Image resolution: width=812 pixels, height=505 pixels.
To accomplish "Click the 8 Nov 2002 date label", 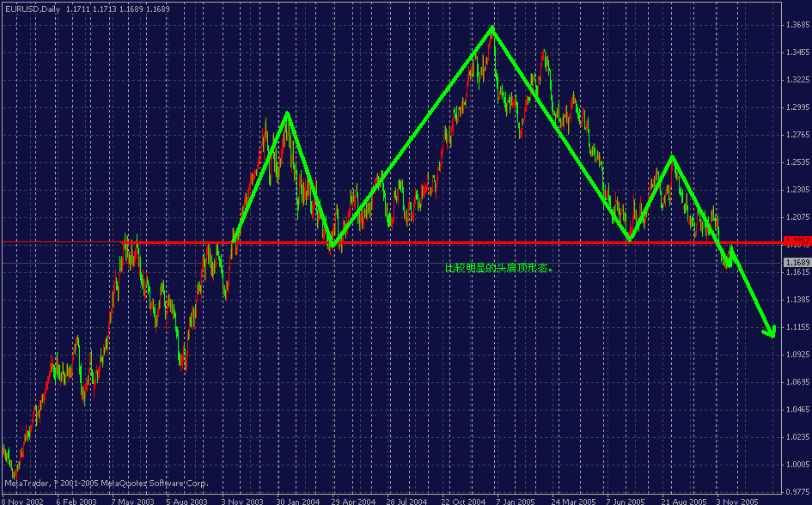I will point(21,502).
